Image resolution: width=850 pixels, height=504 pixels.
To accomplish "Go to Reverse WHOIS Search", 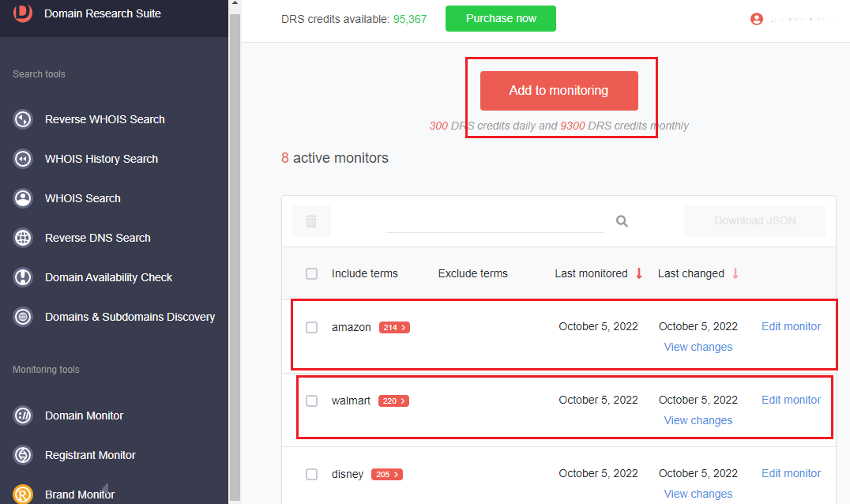I will click(x=104, y=119).
